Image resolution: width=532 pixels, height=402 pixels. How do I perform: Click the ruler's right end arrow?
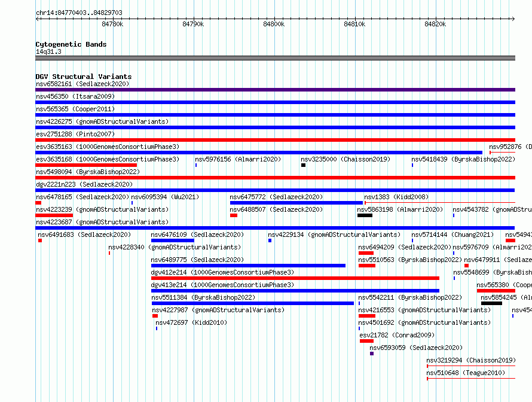(x=513, y=19)
